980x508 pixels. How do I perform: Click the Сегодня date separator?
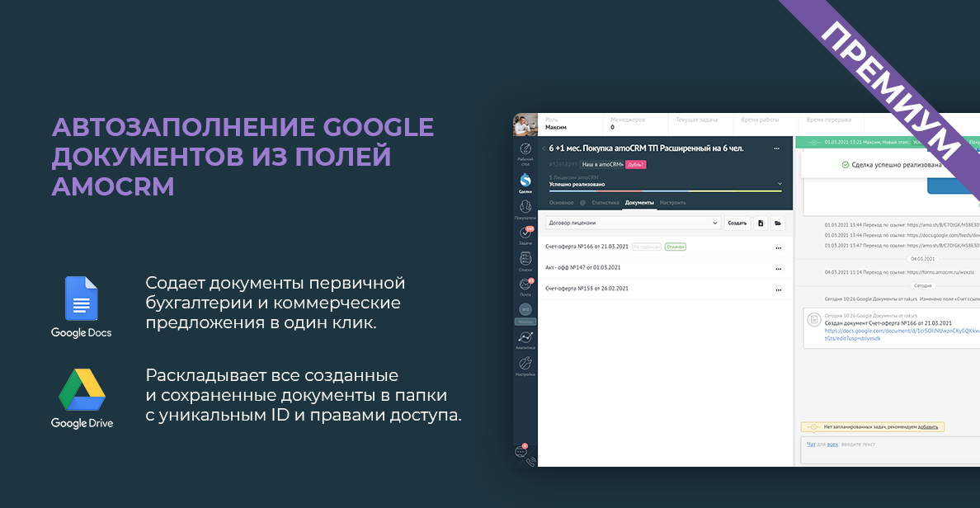click(922, 285)
